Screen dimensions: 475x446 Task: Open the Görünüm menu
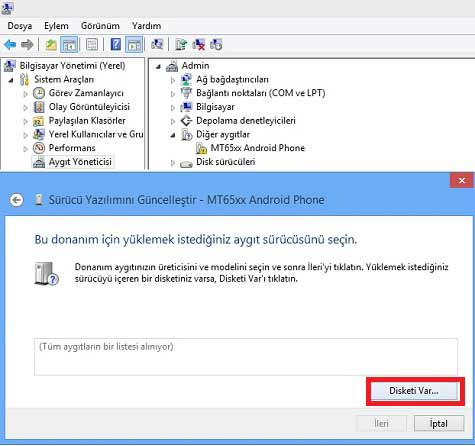[100, 26]
